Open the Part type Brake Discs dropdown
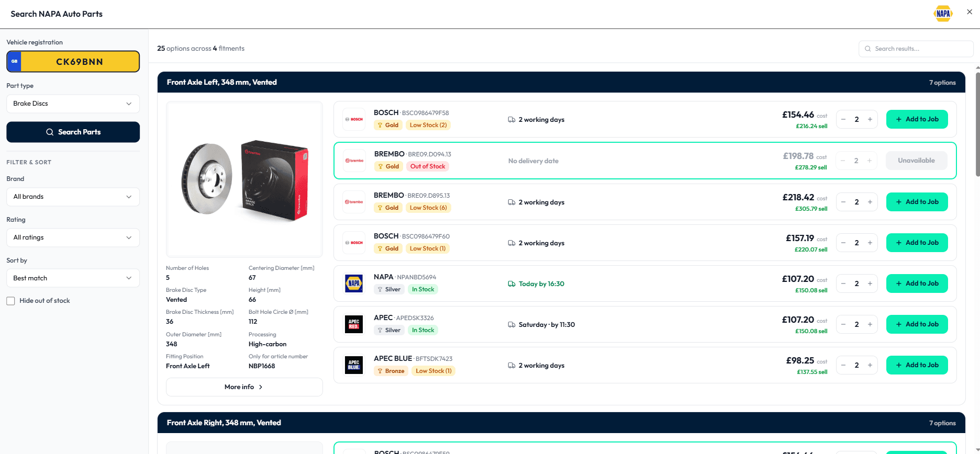The image size is (980, 454). tap(73, 104)
